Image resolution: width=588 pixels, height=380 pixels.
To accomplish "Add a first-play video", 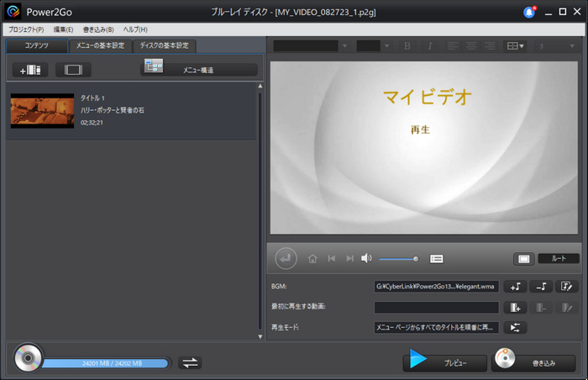I will [515, 308].
